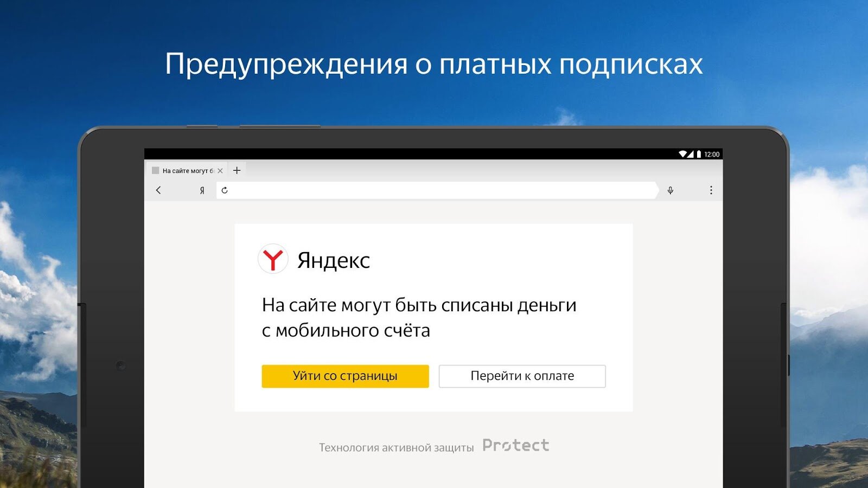The width and height of the screenshot is (868, 488).
Task: Reload the page using the refresh icon
Action: 225,190
